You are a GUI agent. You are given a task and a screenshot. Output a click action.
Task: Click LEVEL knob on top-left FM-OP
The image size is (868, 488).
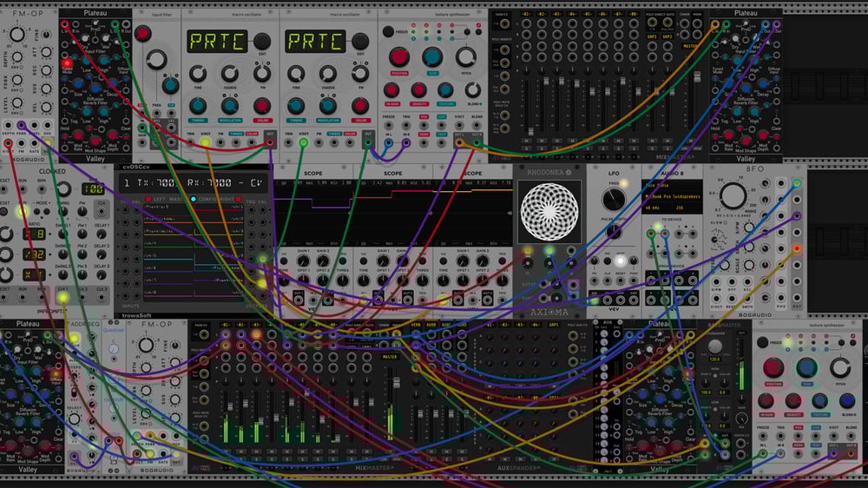coord(17,103)
